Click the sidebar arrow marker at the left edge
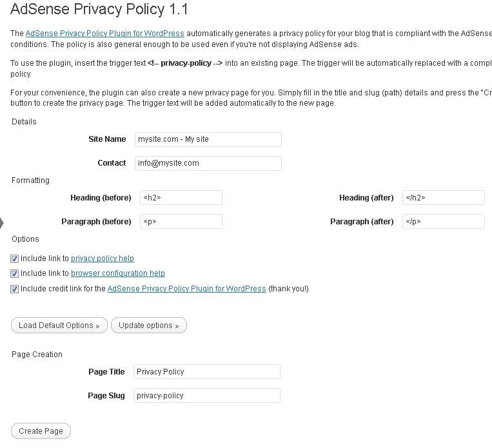The width and height of the screenshot is (492, 448). pos(1,223)
